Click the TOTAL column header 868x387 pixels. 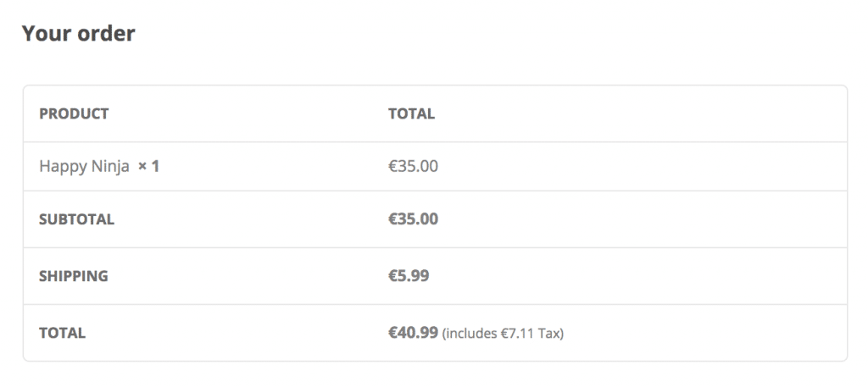[x=411, y=113]
